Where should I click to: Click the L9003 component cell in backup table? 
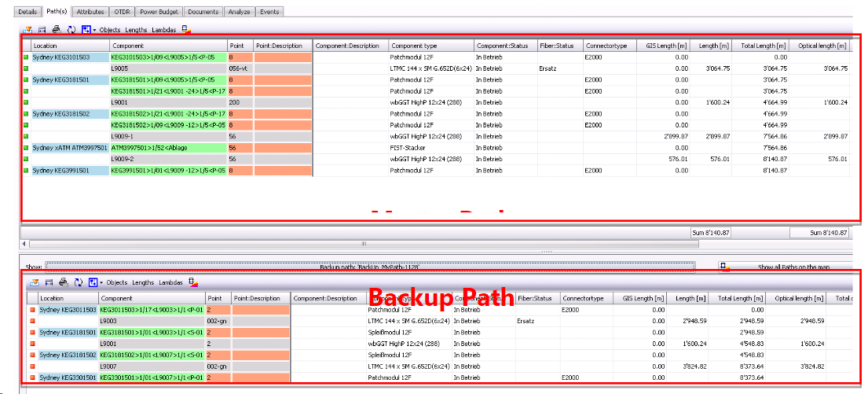(x=152, y=321)
